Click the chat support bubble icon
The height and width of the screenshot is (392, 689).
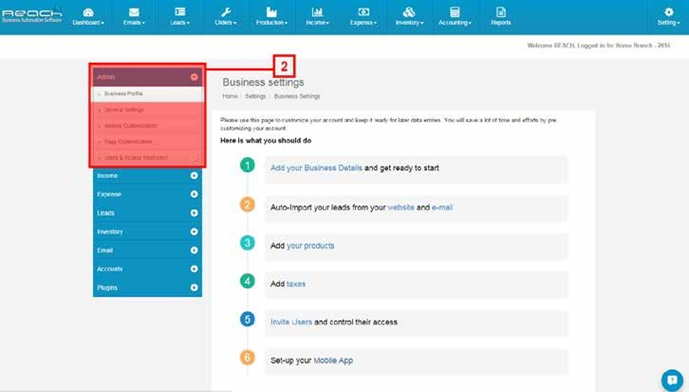pos(672,380)
